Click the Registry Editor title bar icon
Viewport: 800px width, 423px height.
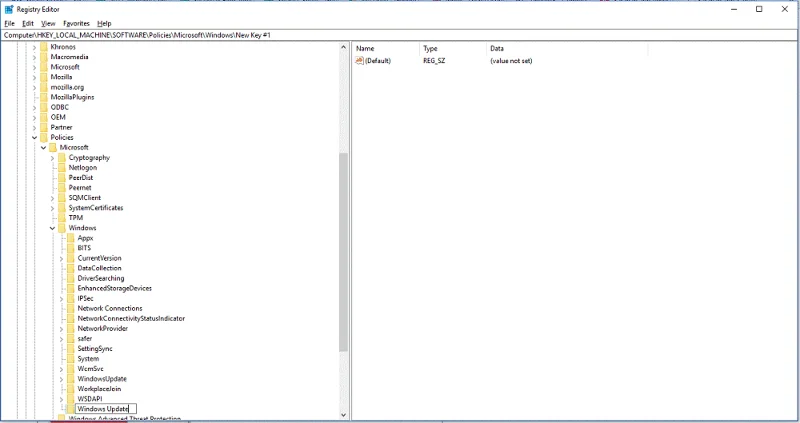[9, 9]
